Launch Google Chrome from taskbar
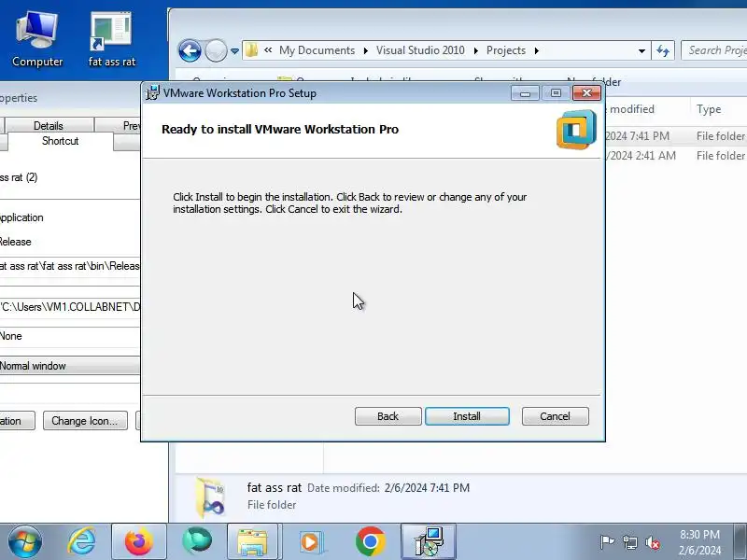This screenshot has height=560, width=747. [370, 542]
